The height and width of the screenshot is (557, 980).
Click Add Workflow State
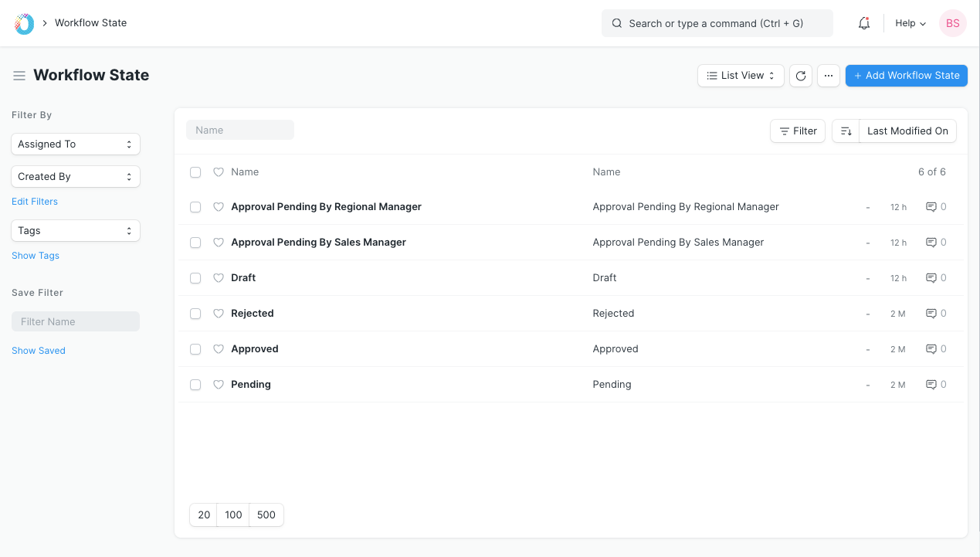click(x=906, y=75)
